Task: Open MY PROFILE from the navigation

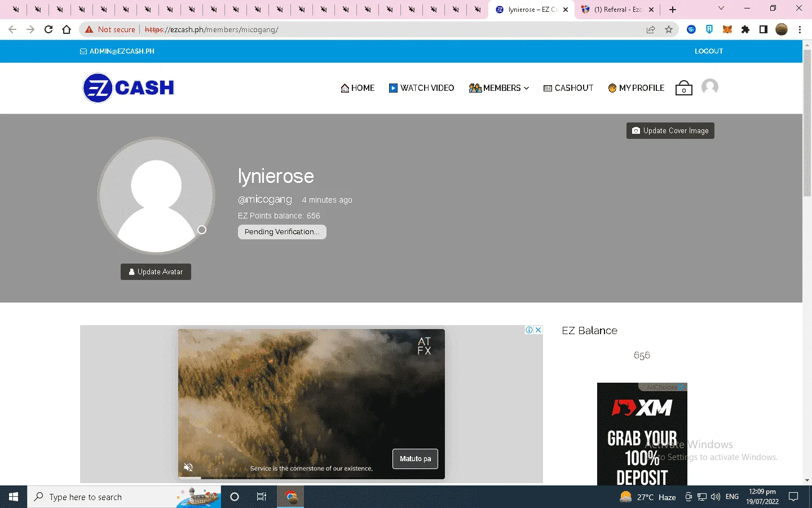Action: pyautogui.click(x=636, y=88)
